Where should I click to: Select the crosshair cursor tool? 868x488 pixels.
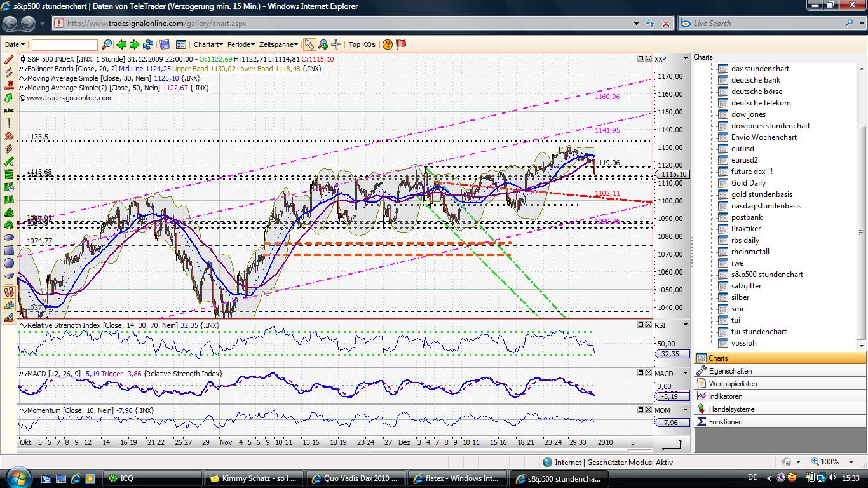(336, 44)
